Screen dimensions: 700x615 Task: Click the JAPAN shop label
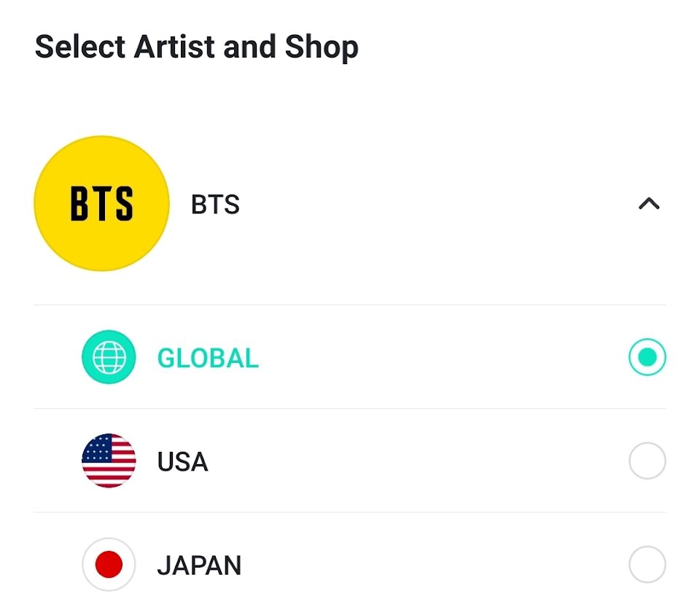[199, 565]
